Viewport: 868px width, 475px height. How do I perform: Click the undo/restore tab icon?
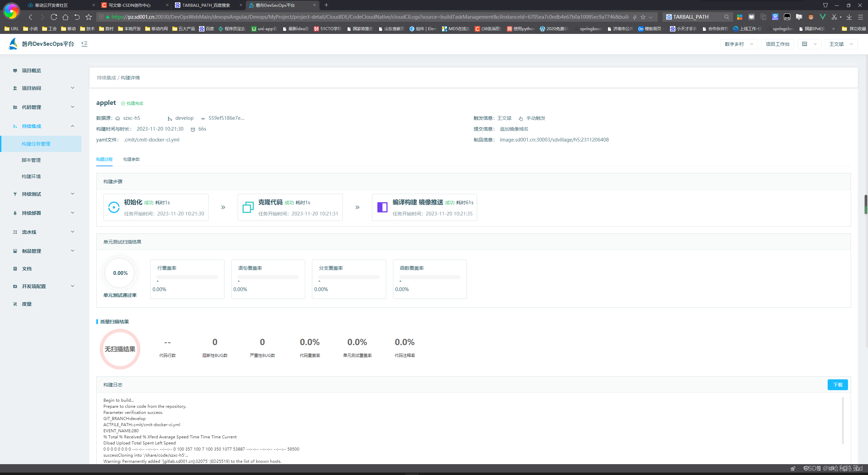tap(77, 17)
